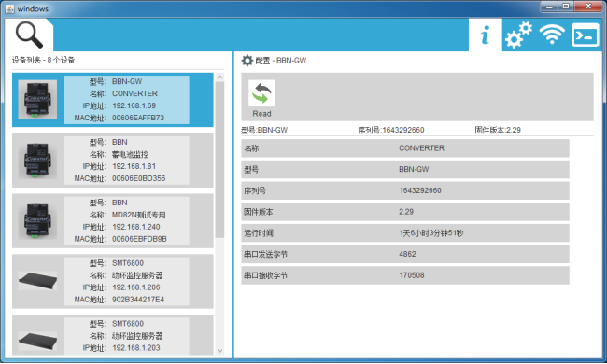The image size is (607, 364).
Task: Click MAC address 00606EBFDB9B
Action: (x=139, y=239)
